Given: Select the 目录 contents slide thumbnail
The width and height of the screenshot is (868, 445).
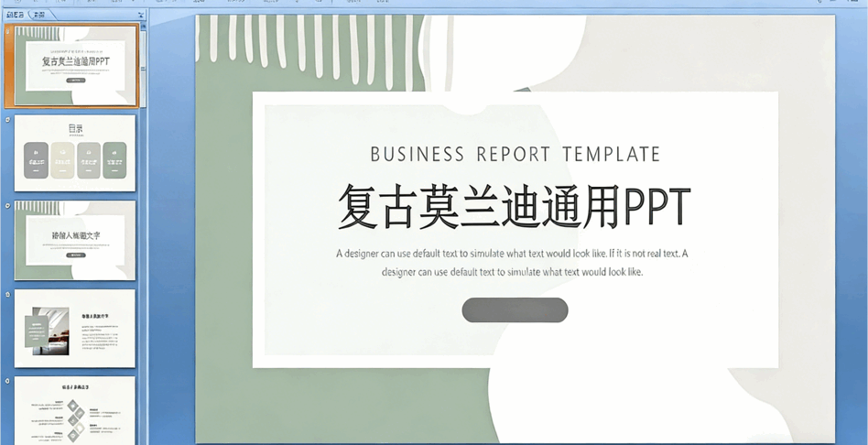Looking at the screenshot, I should (x=75, y=153).
